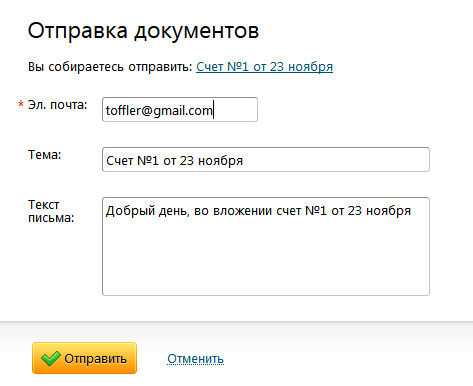Click the green checkmark icon on Отправить
This screenshot has height=386, width=473.
pos(50,358)
